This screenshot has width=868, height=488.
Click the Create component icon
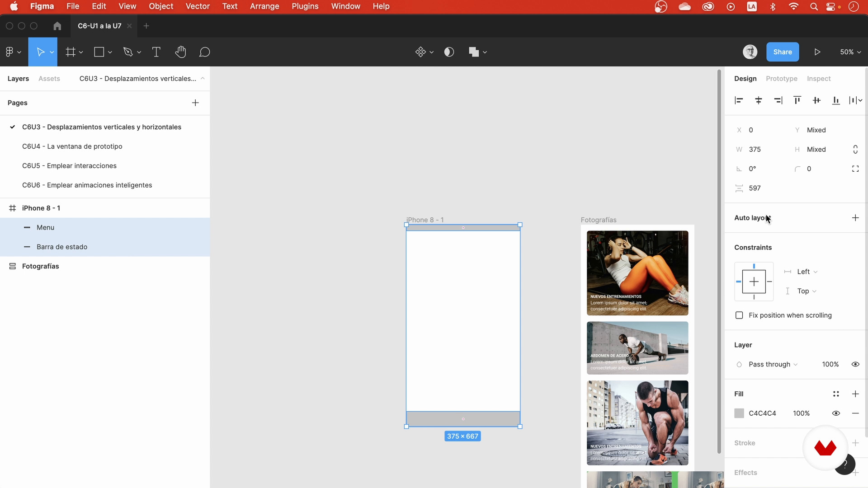tap(420, 52)
